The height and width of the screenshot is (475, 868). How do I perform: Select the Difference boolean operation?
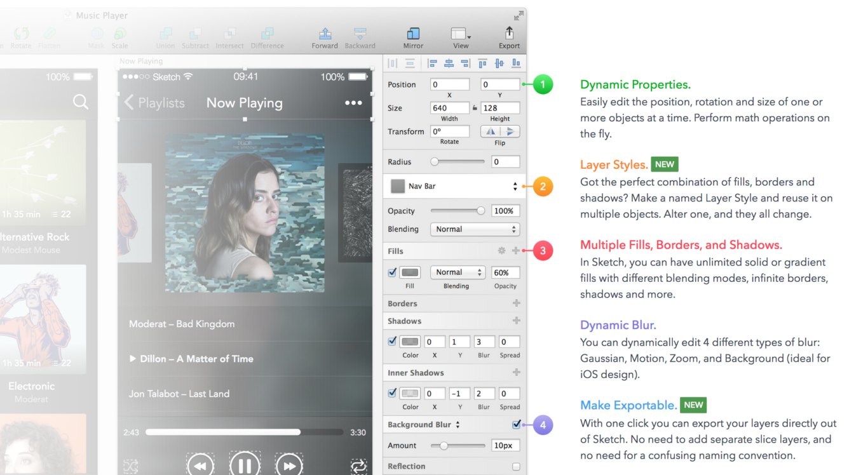pyautogui.click(x=268, y=37)
